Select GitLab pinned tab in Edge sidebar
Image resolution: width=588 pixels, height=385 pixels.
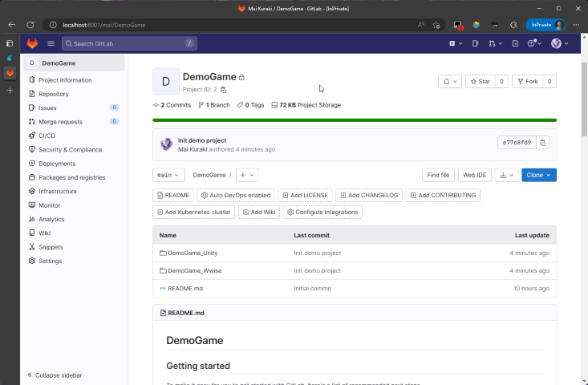tap(10, 73)
